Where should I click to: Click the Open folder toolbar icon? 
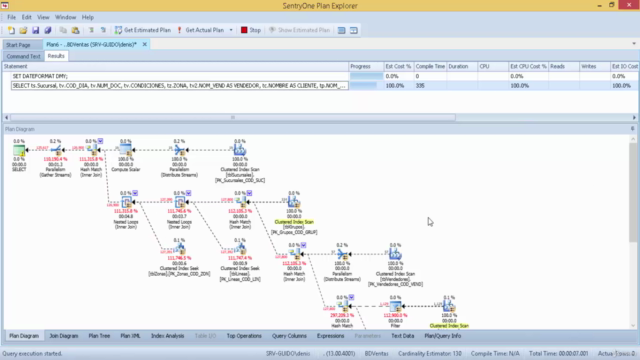[x=23, y=30]
